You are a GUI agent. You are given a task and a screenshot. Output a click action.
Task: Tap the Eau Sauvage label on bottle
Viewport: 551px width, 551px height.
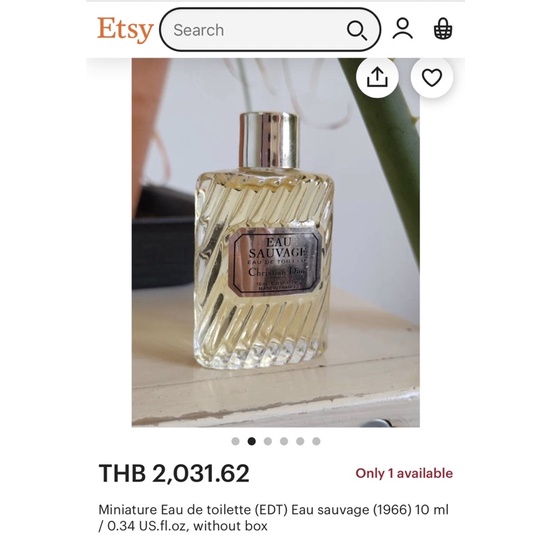pos(275,262)
